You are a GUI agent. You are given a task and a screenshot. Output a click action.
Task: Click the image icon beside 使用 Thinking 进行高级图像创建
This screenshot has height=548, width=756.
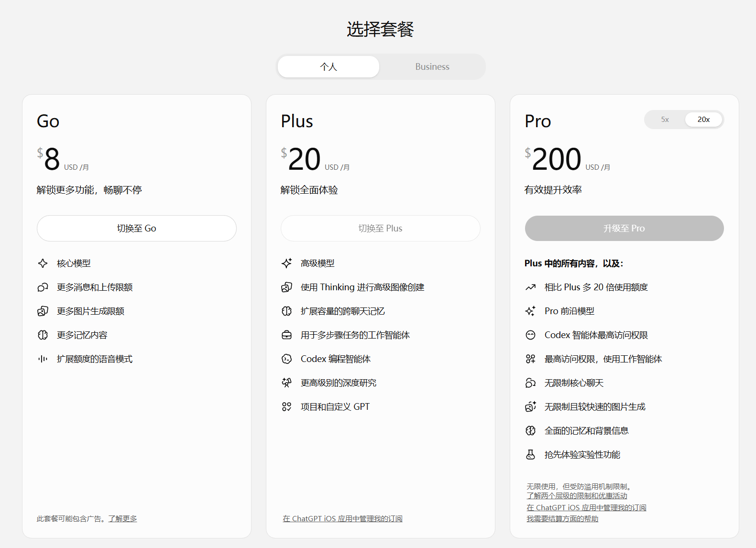[x=286, y=287]
